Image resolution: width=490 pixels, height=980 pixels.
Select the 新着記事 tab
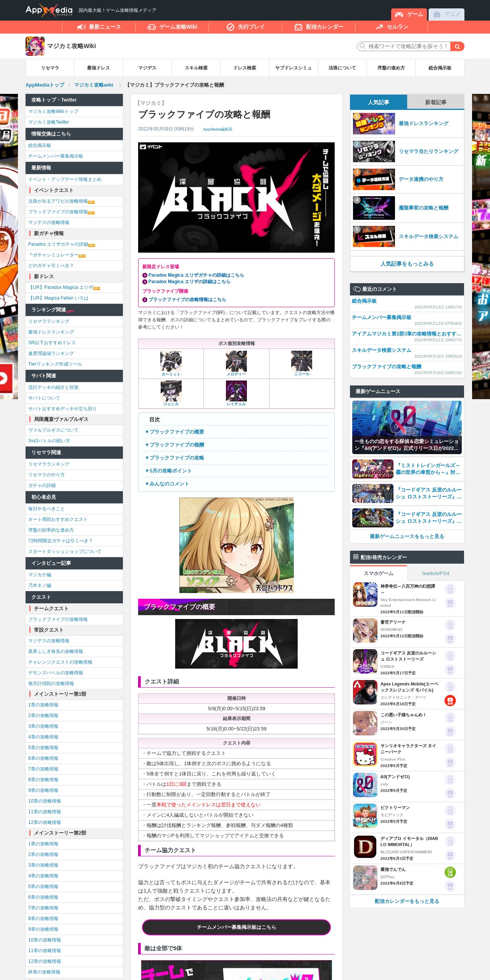tap(436, 102)
